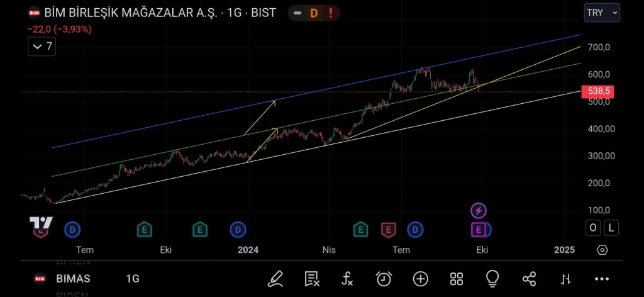Open chart settings gear on time axis
Screen dimensions: 644x297
click(602, 250)
